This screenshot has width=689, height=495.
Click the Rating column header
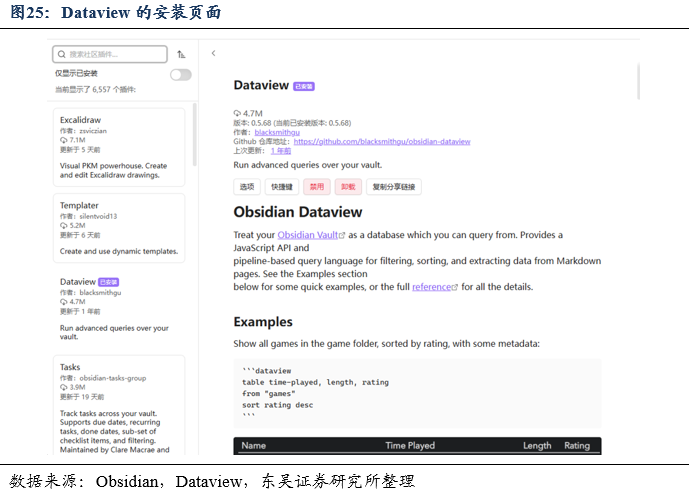tap(577, 445)
